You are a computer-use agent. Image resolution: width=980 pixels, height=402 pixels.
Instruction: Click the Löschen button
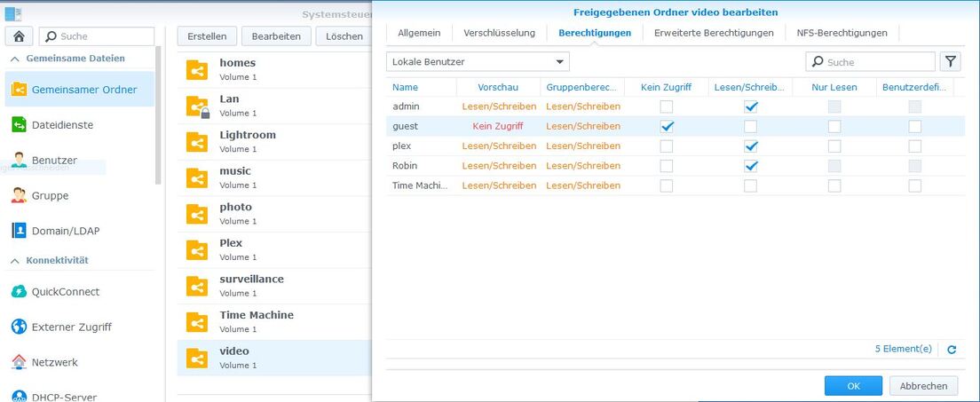[x=344, y=36]
